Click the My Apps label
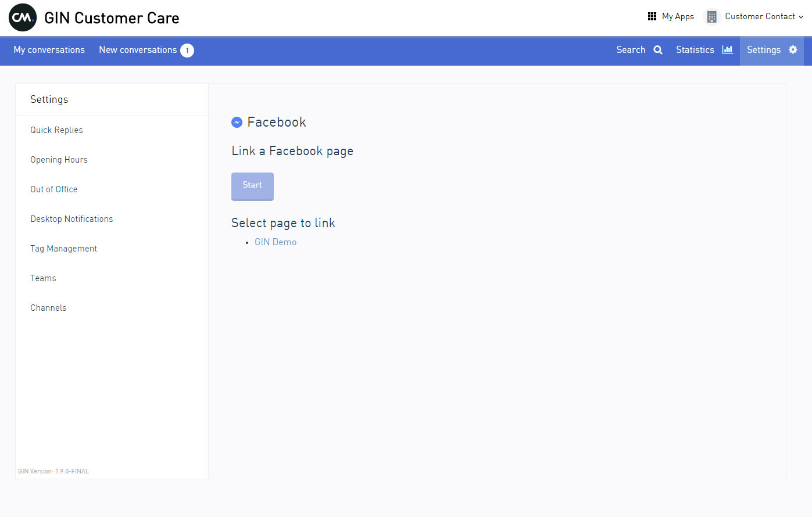This screenshot has height=517, width=812. tap(678, 17)
